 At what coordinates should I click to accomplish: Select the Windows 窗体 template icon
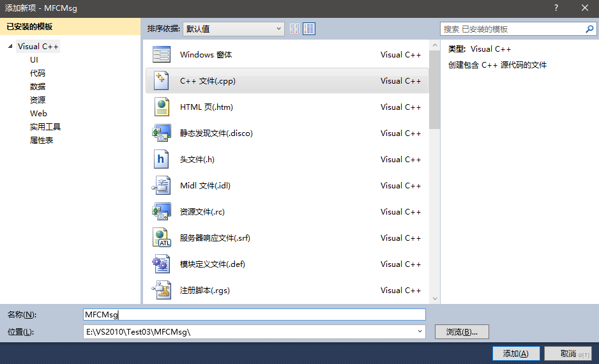point(161,55)
